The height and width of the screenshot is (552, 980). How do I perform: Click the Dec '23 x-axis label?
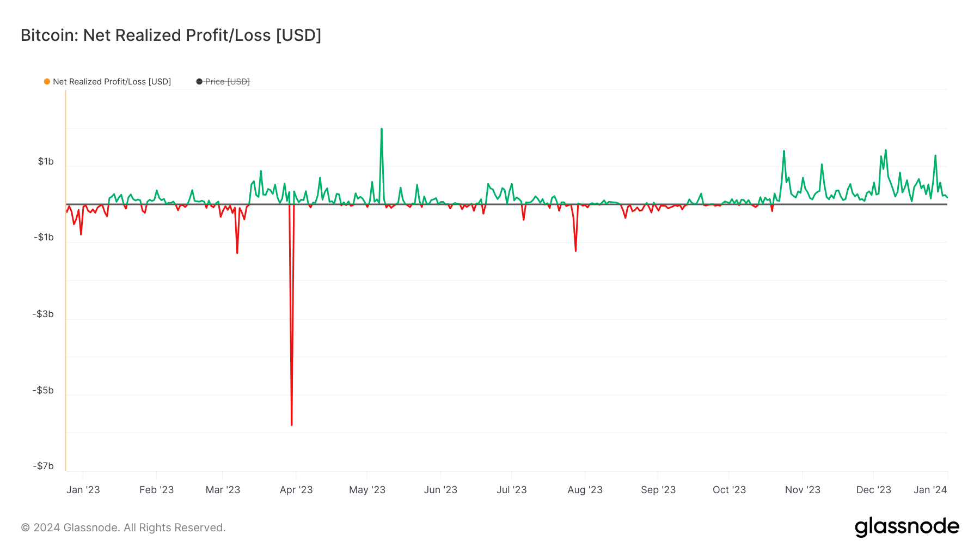[873, 489]
